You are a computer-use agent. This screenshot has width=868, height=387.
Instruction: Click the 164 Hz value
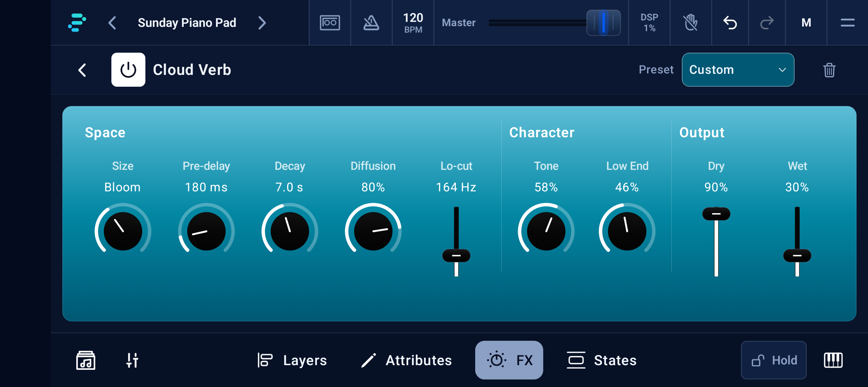456,187
